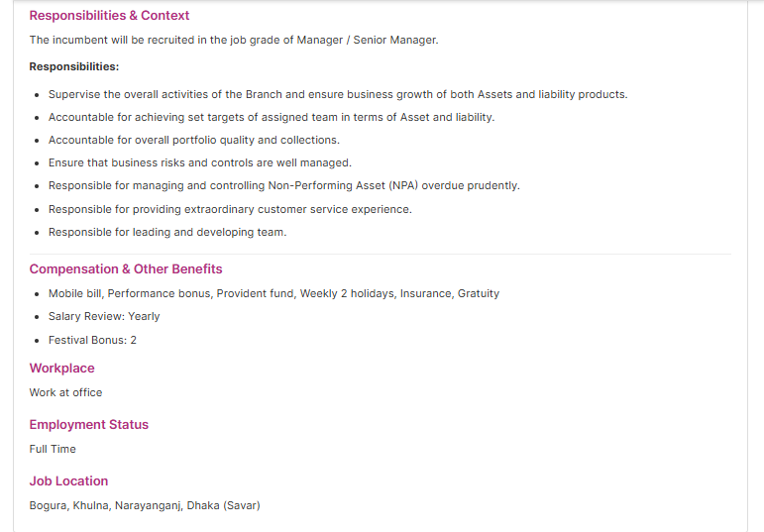764x532 pixels.
Task: Click the Full Time text
Action: pos(53,449)
